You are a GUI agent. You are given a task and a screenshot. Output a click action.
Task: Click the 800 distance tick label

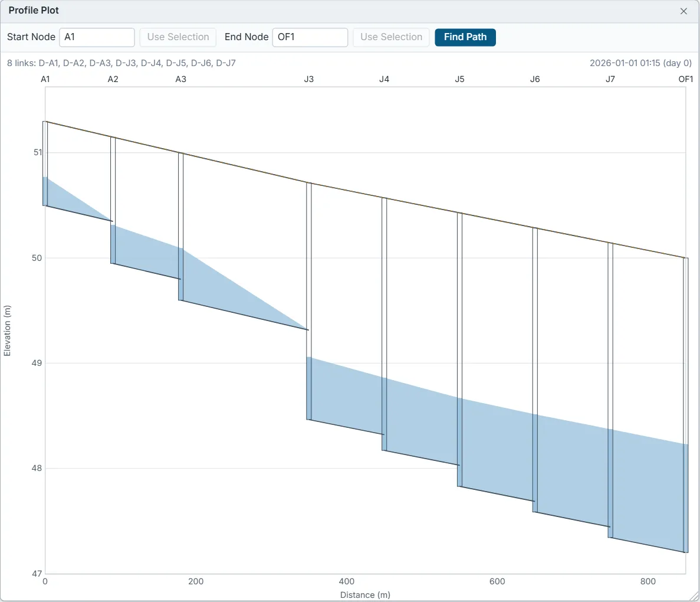click(x=648, y=581)
